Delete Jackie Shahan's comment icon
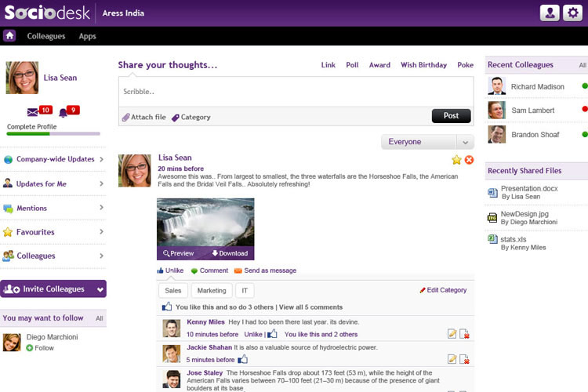The image size is (588, 392). (x=464, y=359)
